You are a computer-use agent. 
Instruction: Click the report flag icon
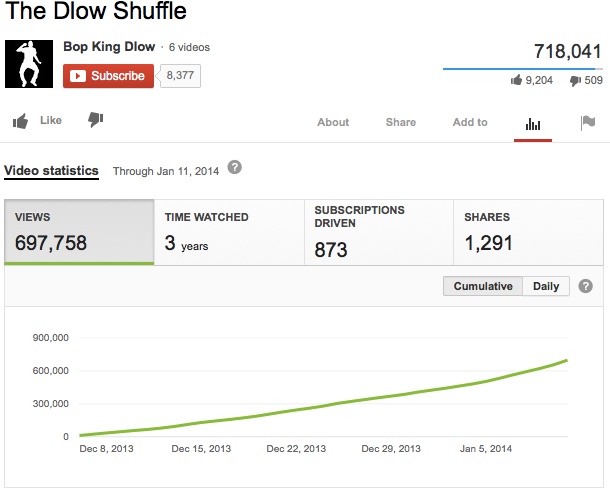[x=588, y=123]
